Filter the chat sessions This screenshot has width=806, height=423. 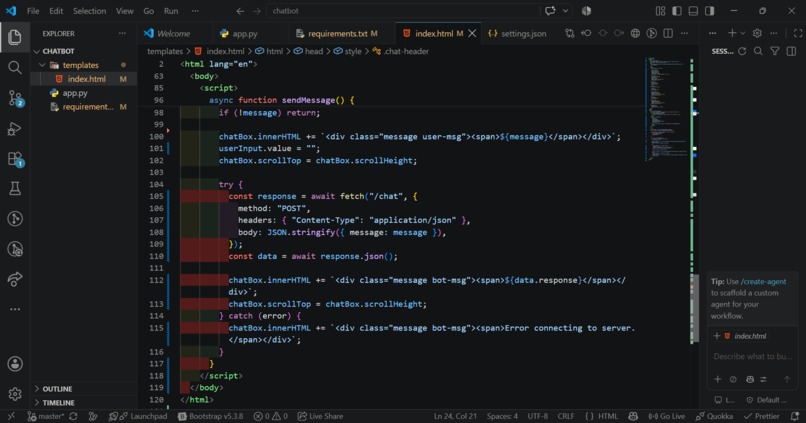pos(775,51)
